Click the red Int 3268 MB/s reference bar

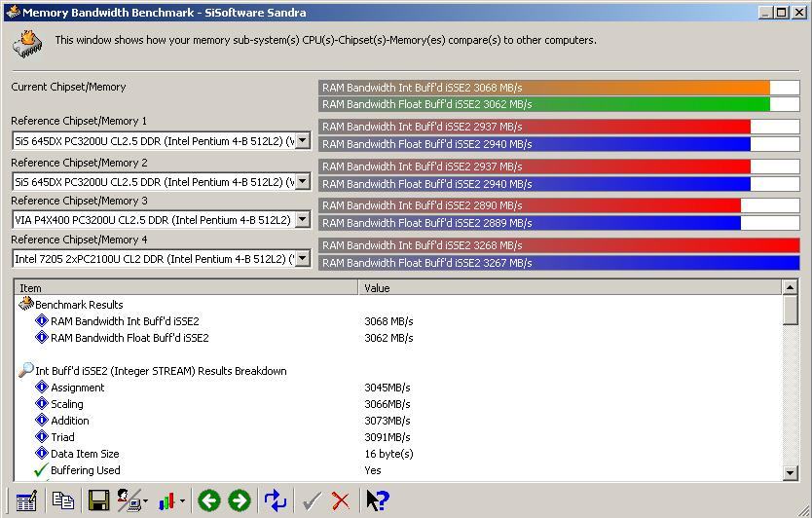click(559, 245)
